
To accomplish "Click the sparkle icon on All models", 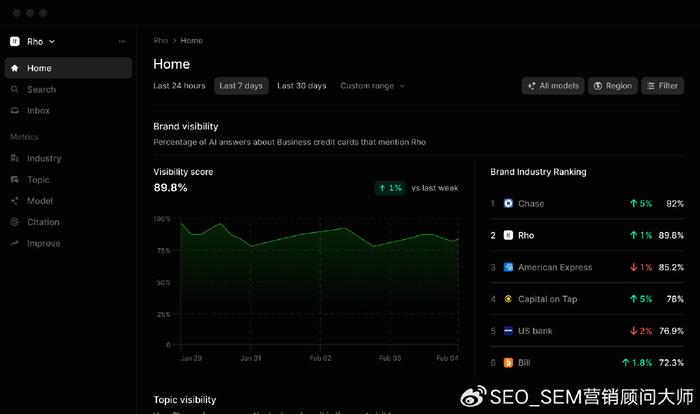I will tap(531, 86).
